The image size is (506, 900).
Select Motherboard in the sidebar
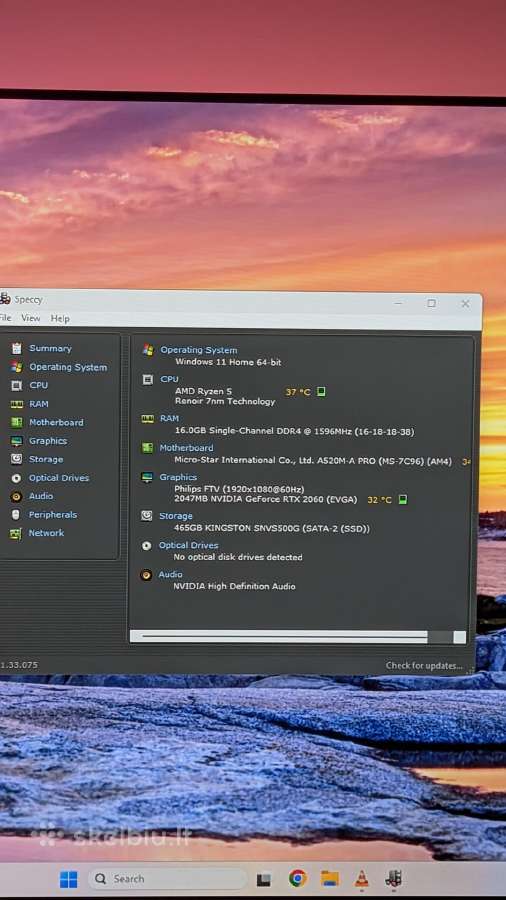tap(56, 422)
